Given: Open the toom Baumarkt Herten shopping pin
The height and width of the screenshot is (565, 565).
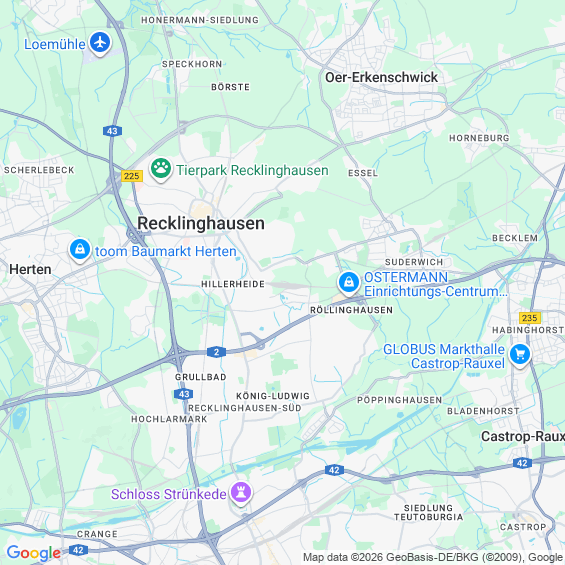Looking at the screenshot, I should (x=80, y=250).
